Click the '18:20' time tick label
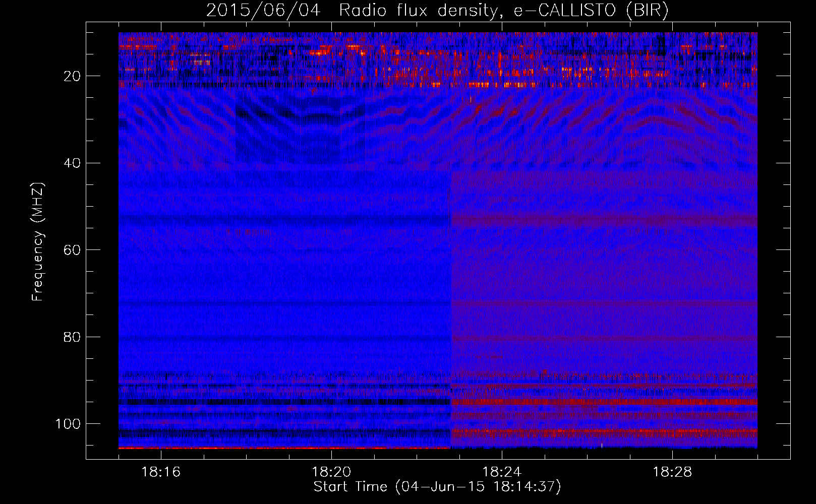The image size is (816, 504). point(331,472)
